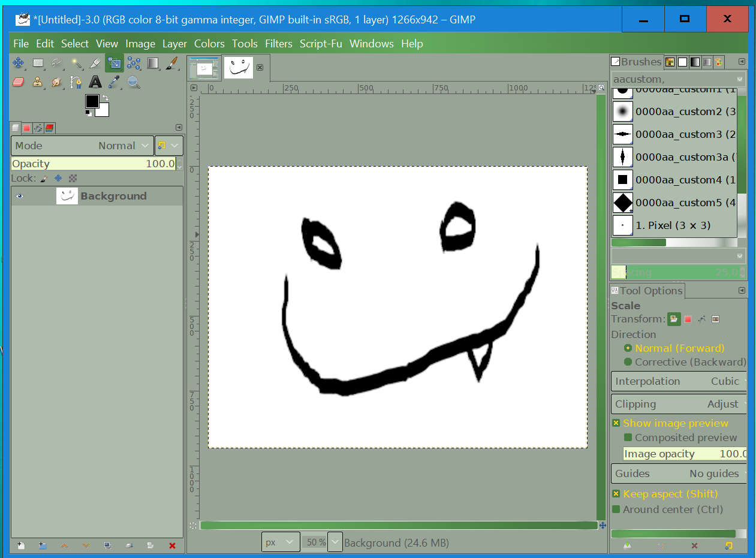Open the Paths tool
756x558 pixels.
point(76,82)
